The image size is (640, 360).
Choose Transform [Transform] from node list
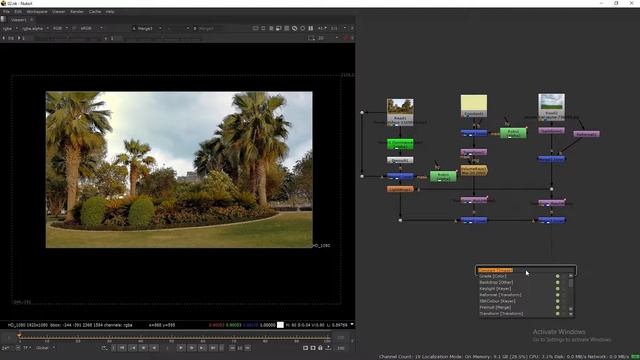(501, 313)
